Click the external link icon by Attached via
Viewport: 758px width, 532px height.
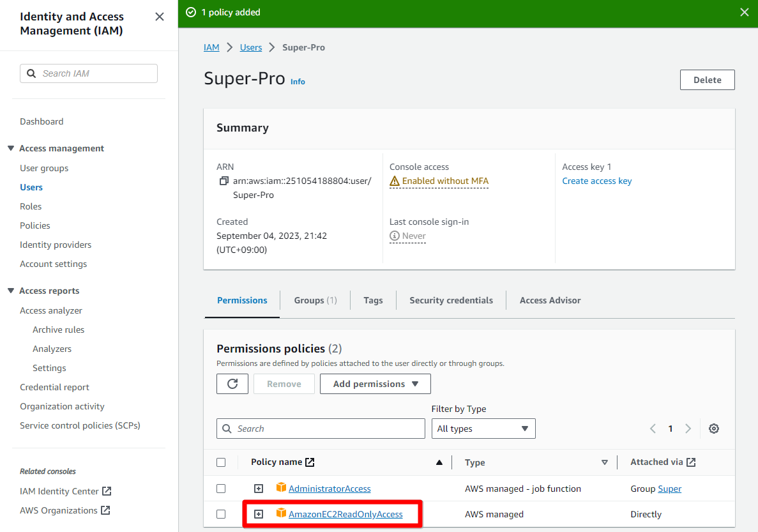pos(691,462)
